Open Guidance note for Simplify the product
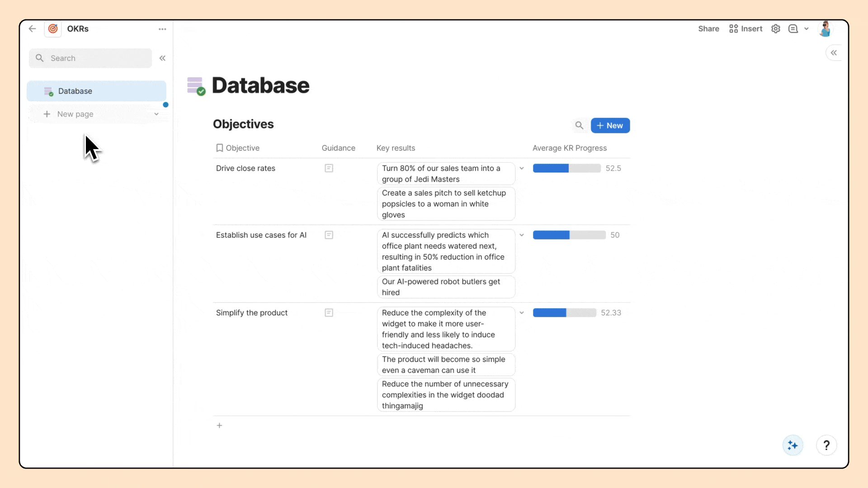 (329, 313)
